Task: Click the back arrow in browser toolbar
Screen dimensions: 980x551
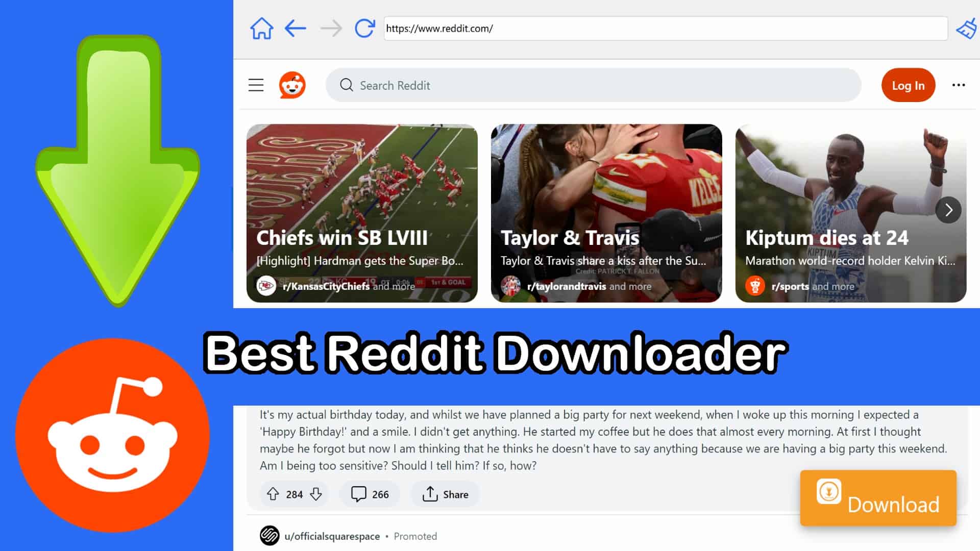Action: coord(294,28)
